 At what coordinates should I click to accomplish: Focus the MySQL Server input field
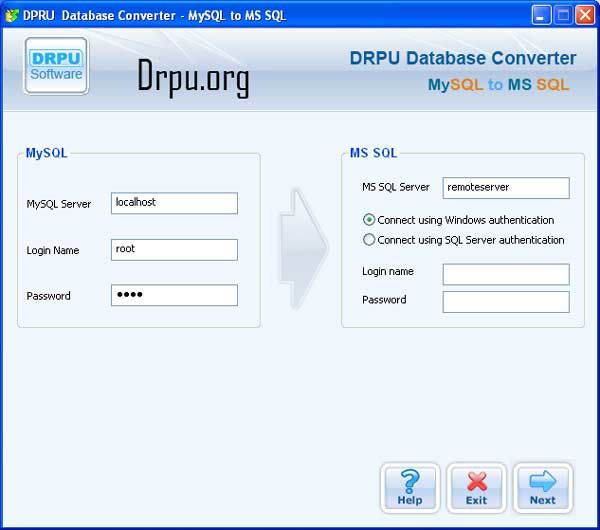tap(174, 203)
